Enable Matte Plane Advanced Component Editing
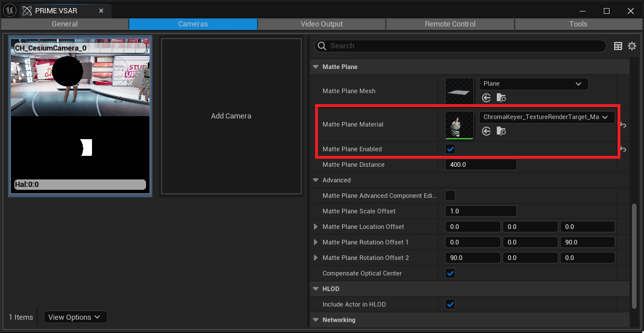This screenshot has height=333, width=644. click(x=451, y=196)
